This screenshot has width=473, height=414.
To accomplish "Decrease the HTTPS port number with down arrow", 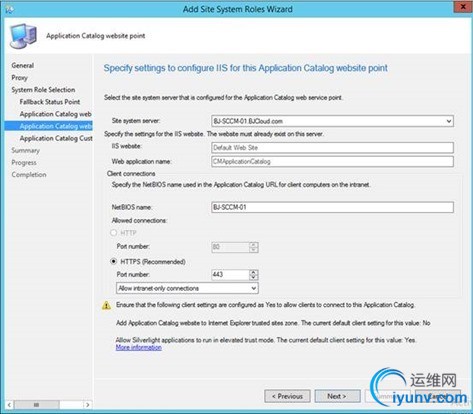I will coord(254,277).
